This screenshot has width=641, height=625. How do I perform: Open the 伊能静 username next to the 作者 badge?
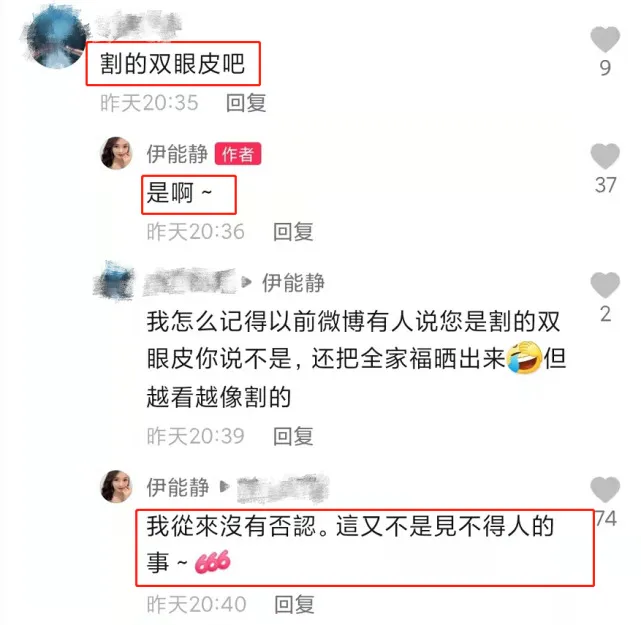coord(177,154)
